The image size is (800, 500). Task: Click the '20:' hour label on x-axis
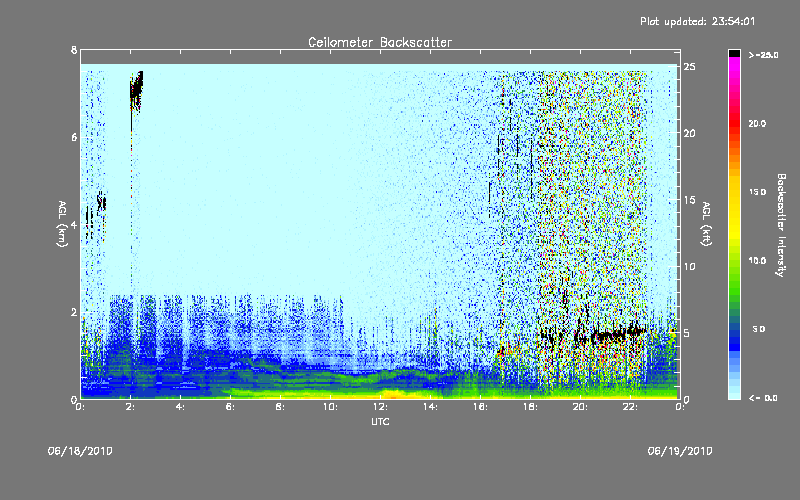tap(580, 407)
